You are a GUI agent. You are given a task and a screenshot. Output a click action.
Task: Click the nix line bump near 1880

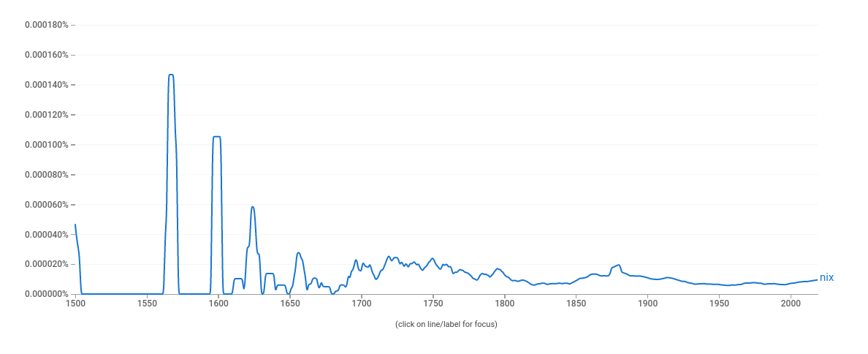pyautogui.click(x=619, y=265)
